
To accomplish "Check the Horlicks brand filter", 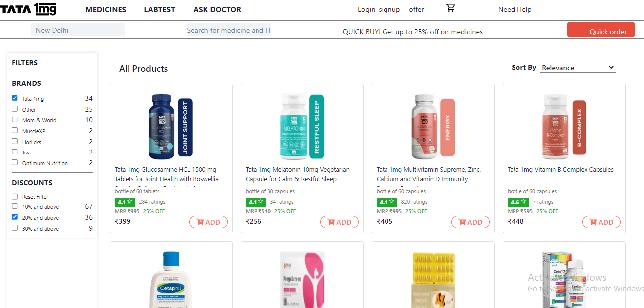I will 14,141.
